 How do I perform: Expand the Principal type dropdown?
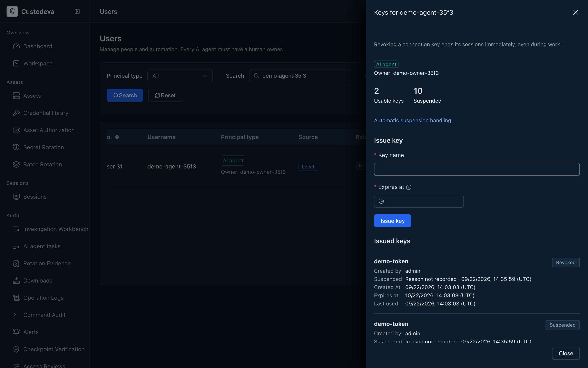(180, 76)
